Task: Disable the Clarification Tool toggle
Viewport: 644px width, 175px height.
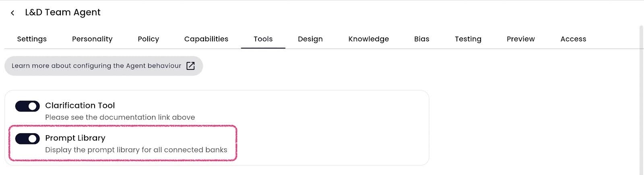Action: (27, 106)
